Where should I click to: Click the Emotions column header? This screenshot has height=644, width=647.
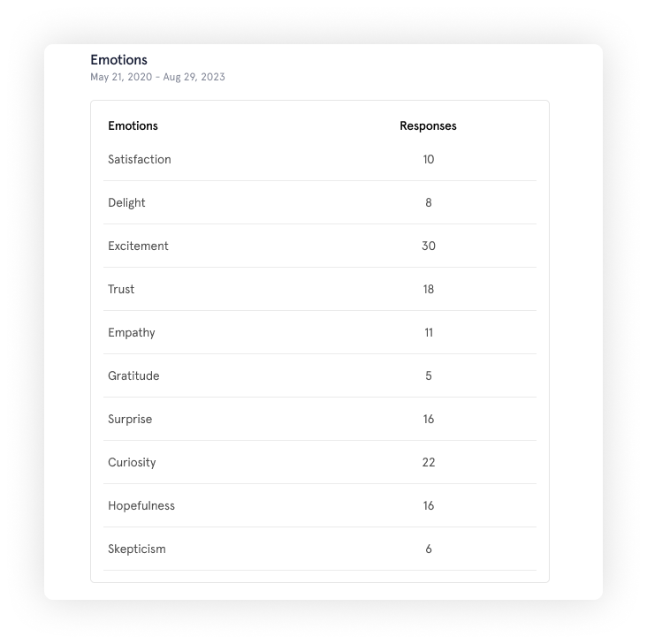(x=133, y=125)
